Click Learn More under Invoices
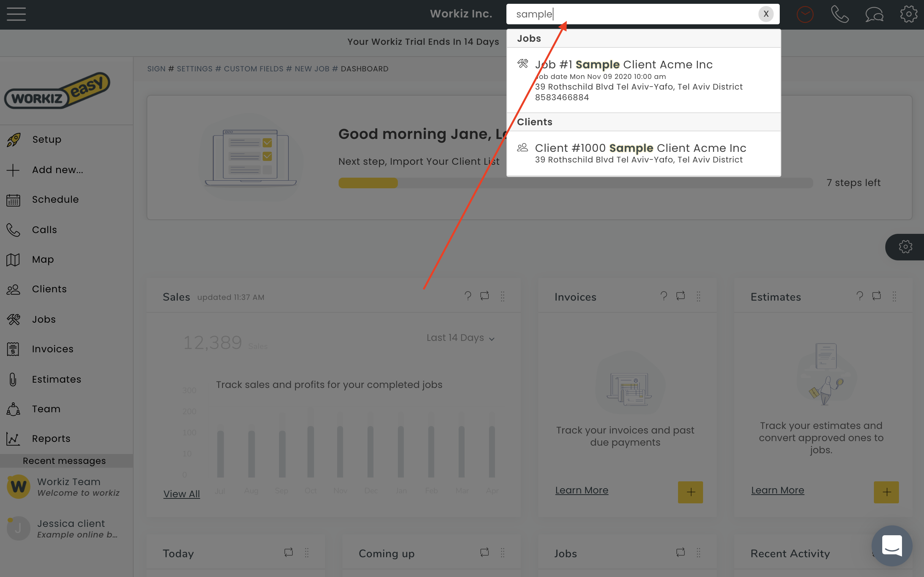924x577 pixels. [x=581, y=490]
